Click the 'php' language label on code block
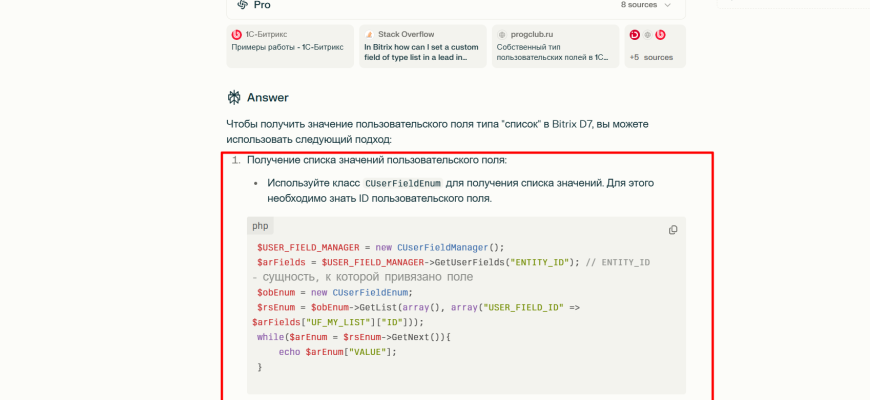The height and width of the screenshot is (400, 870). [x=260, y=226]
